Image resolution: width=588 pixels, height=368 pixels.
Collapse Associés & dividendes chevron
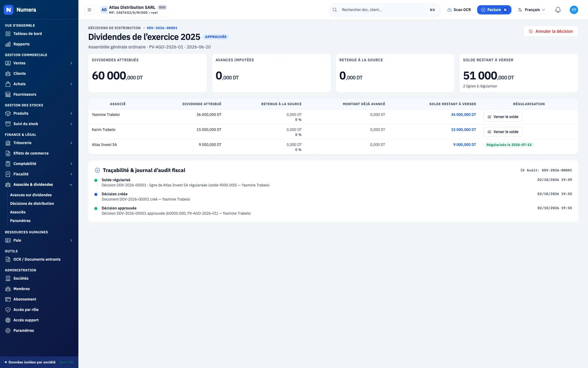[71, 185]
